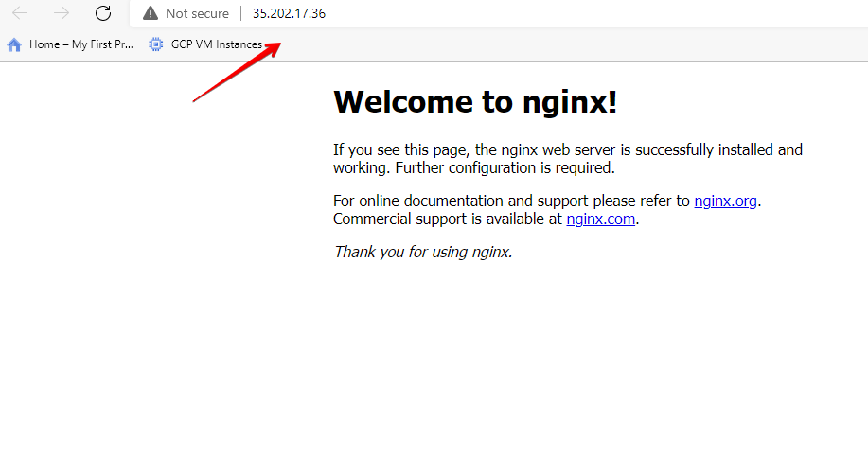Click the Not secure warning triangle icon
The height and width of the screenshot is (455, 868).
point(150,13)
